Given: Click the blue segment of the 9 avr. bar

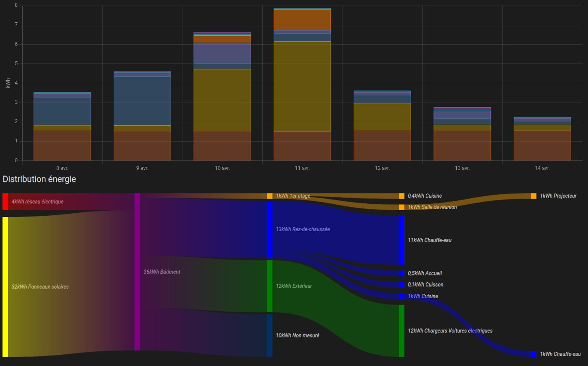Looking at the screenshot, I should click(x=142, y=101).
